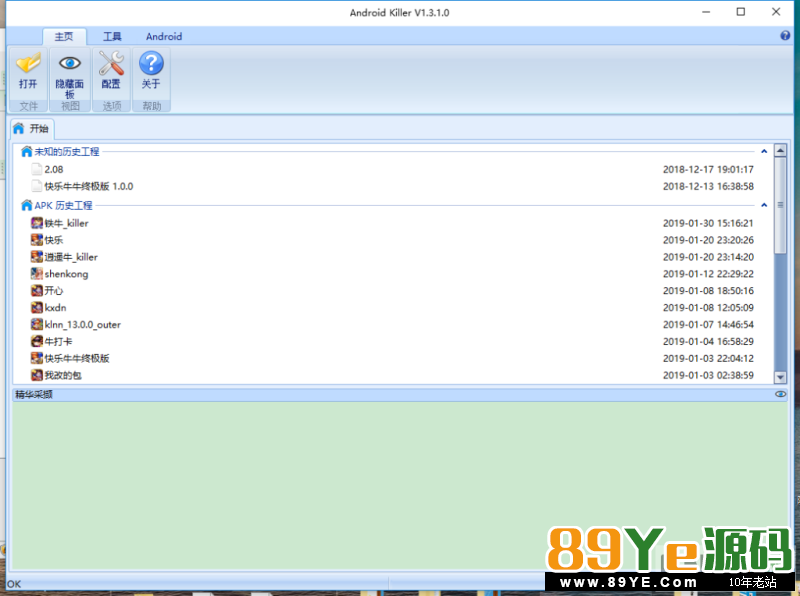Open 配置 tools icon
The width and height of the screenshot is (800, 596).
[111, 65]
